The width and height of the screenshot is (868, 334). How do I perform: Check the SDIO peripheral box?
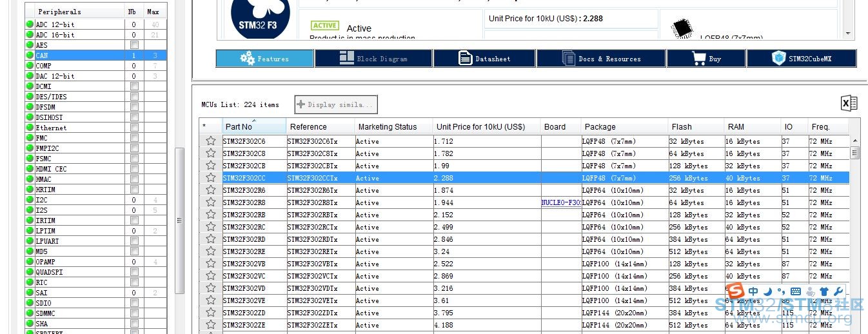point(134,303)
